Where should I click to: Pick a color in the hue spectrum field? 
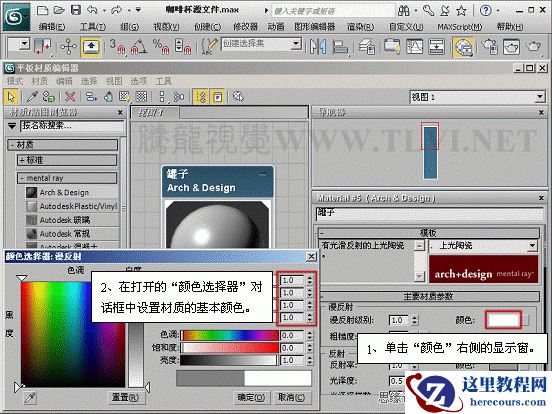point(73,334)
